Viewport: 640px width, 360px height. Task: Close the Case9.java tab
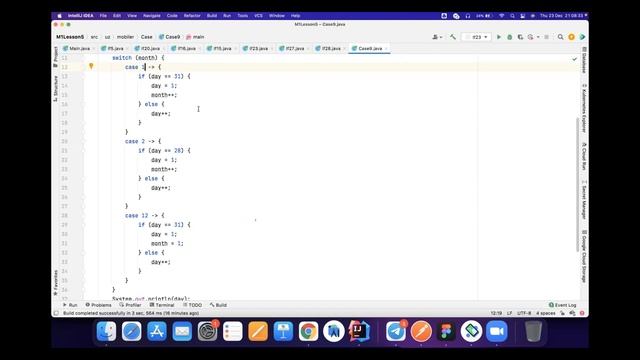click(x=386, y=49)
